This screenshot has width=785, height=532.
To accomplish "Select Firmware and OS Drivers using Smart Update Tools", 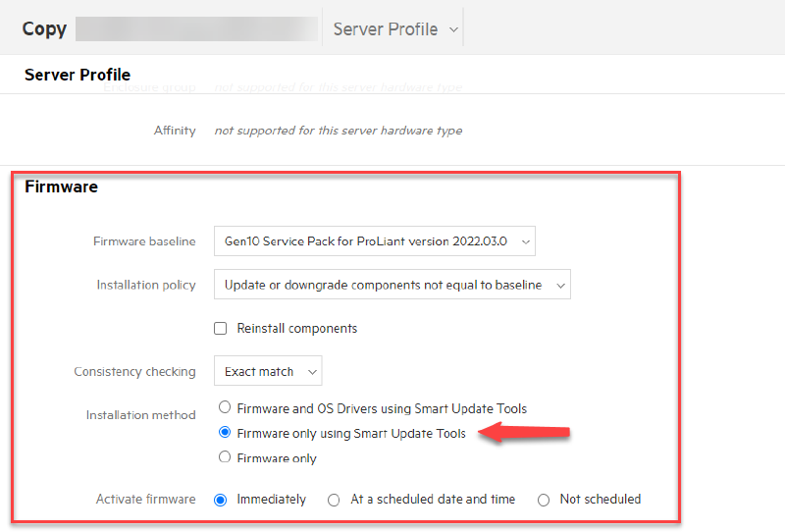I will (225, 407).
